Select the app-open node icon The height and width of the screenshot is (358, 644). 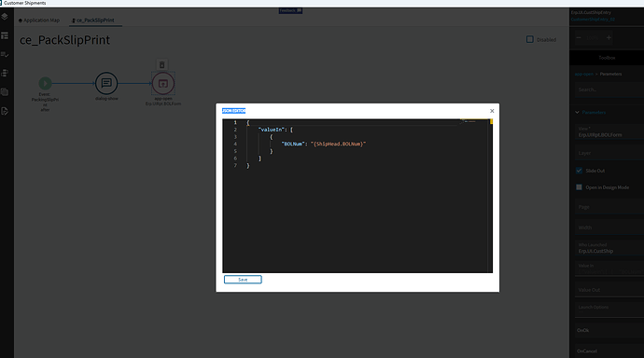[163, 83]
